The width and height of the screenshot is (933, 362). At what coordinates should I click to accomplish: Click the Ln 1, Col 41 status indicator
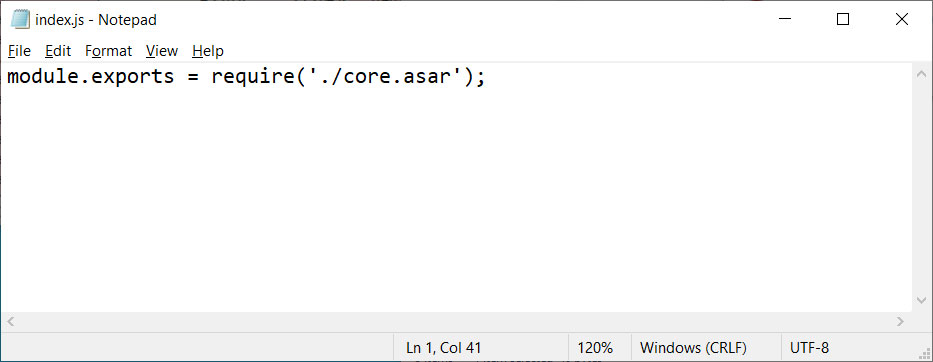coord(443,348)
